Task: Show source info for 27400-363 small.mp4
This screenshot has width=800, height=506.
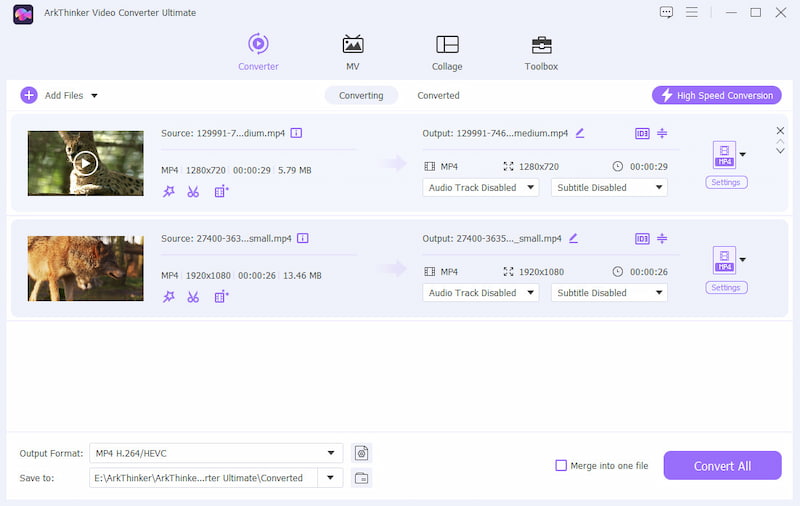Action: click(303, 238)
